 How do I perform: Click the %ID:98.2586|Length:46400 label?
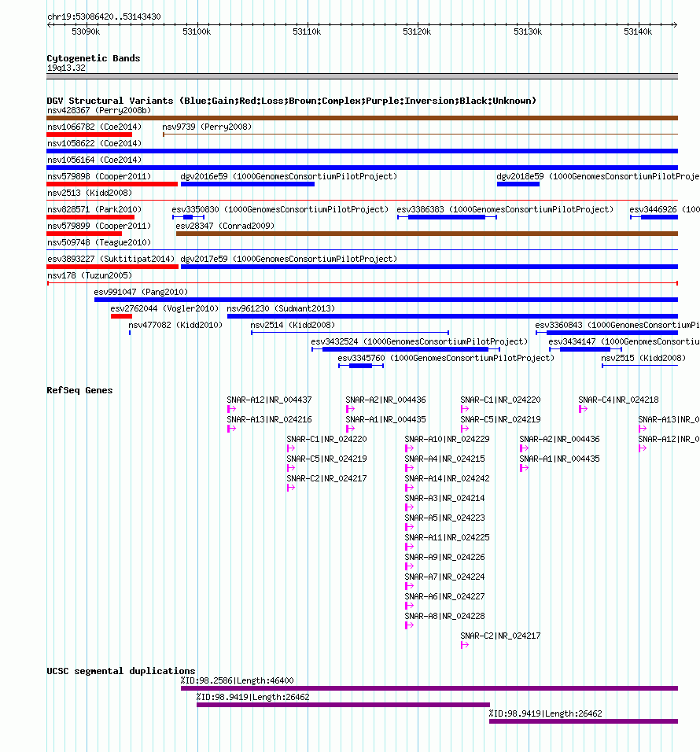238,680
